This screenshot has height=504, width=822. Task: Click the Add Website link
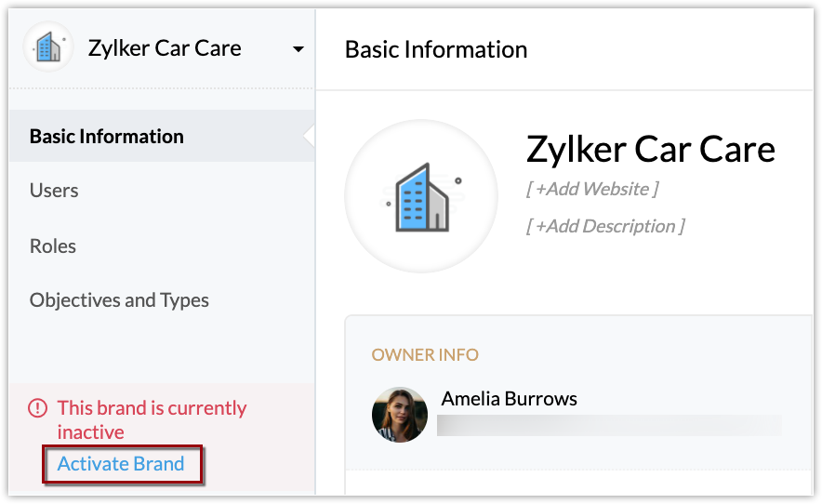click(592, 190)
